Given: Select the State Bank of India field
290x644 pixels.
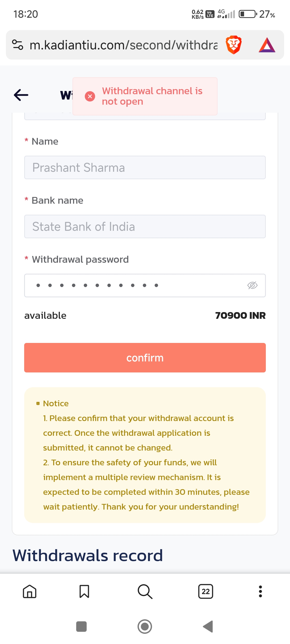Looking at the screenshot, I should tap(145, 226).
